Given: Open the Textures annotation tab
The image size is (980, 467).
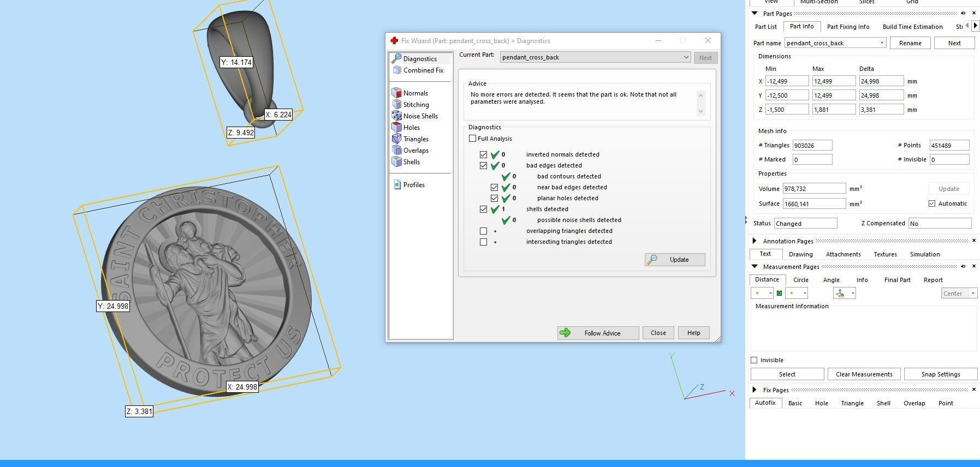Looking at the screenshot, I should (885, 254).
